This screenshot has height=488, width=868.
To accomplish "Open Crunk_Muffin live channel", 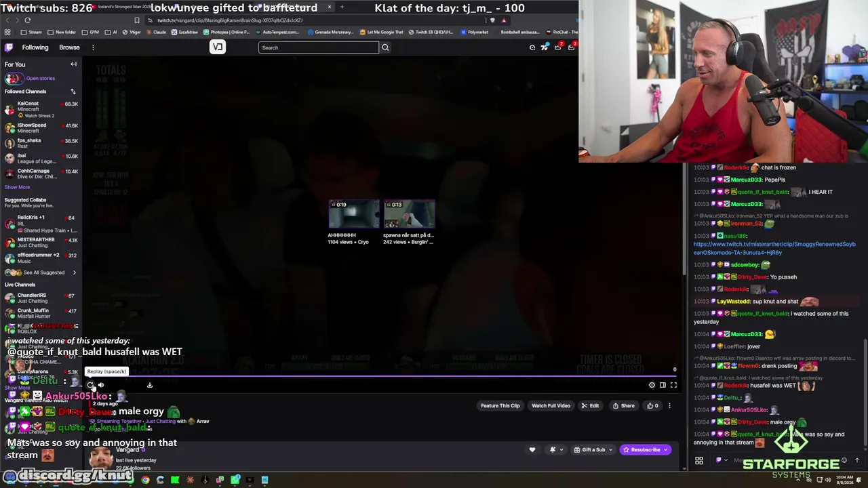I will coord(41,312).
